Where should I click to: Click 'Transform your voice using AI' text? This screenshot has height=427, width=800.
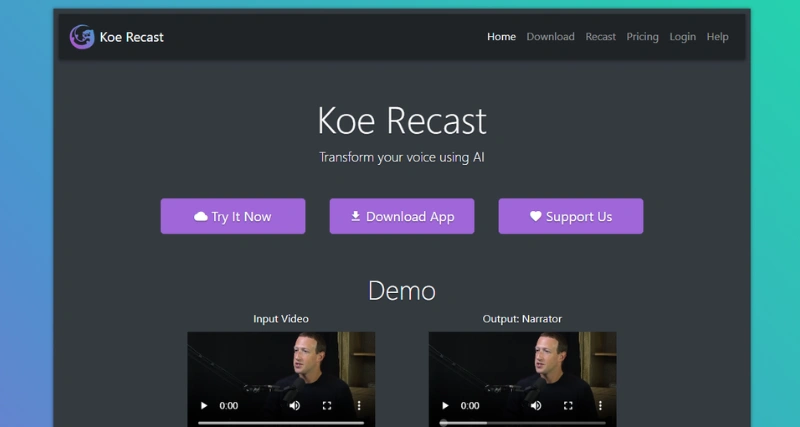[402, 157]
